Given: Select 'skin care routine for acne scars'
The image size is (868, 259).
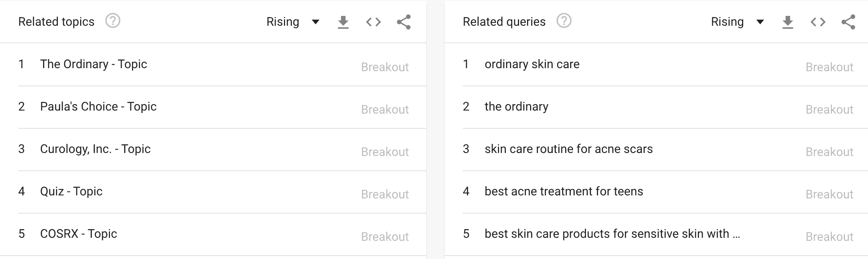Looking at the screenshot, I should 569,149.
